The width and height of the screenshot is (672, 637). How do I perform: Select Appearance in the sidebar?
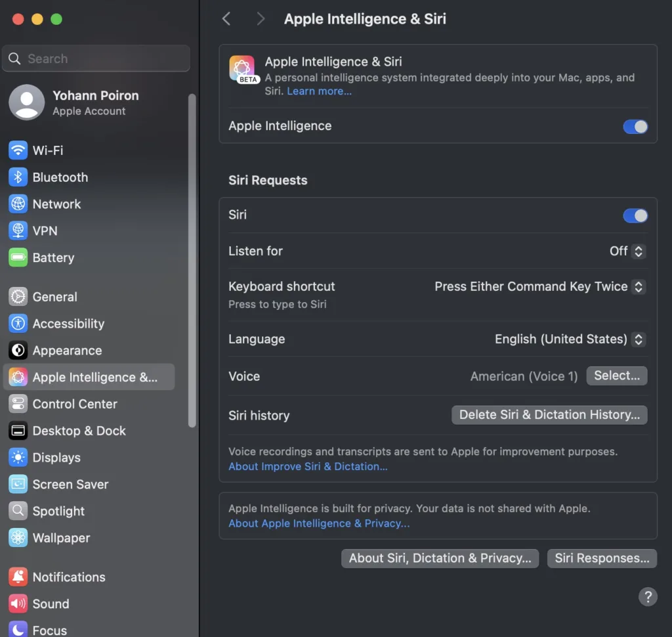click(x=89, y=351)
